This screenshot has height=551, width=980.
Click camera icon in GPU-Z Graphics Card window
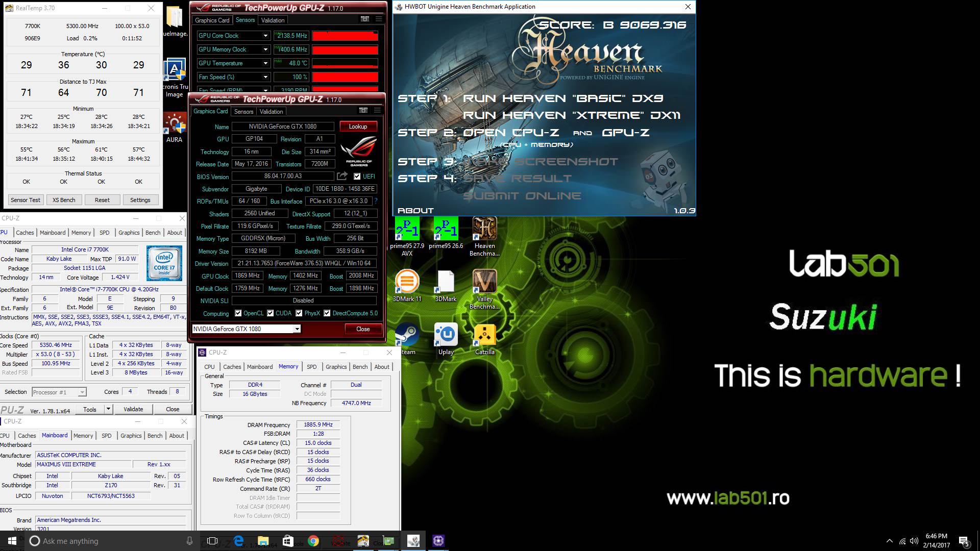pos(363,111)
